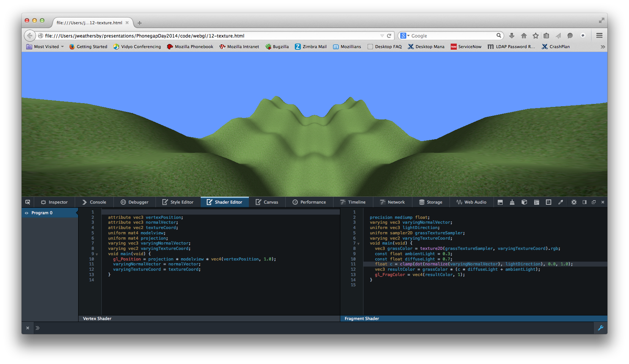Open the Vidyo Conferencing bookmark
The width and height of the screenshot is (629, 364).
pos(137,47)
